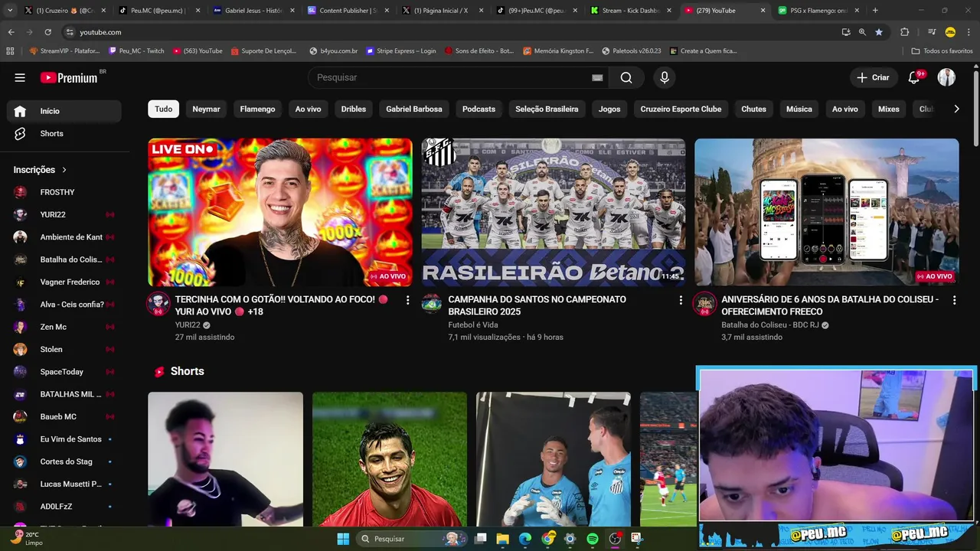The height and width of the screenshot is (551, 980).
Task: Switch to Content Publisher browser tab
Action: pos(348,11)
